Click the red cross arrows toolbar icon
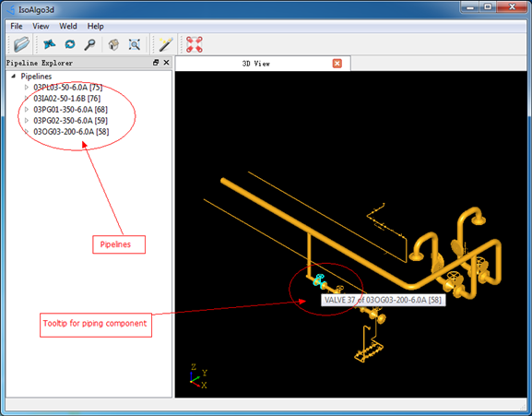Image resolution: width=532 pixels, height=416 pixels. pyautogui.click(x=194, y=44)
